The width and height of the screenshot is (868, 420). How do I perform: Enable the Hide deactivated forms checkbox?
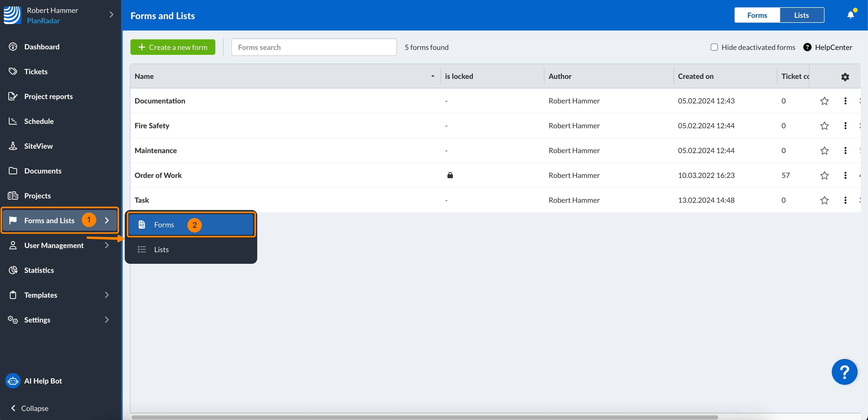point(714,47)
